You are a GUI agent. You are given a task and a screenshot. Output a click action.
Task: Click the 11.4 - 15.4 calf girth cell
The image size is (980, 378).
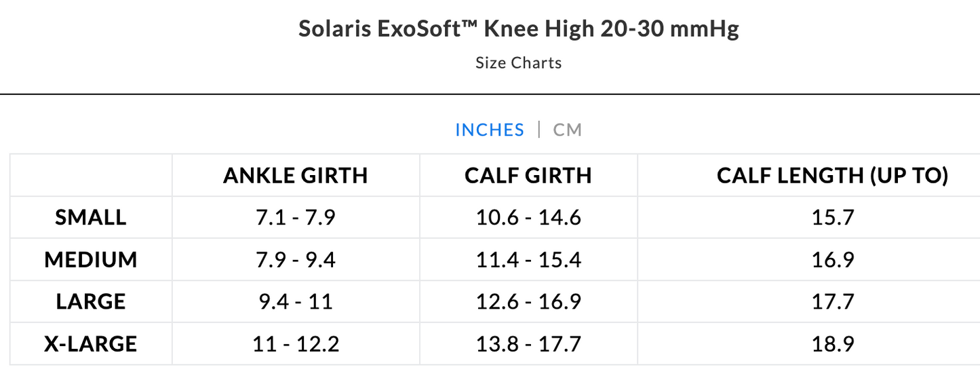[528, 260]
